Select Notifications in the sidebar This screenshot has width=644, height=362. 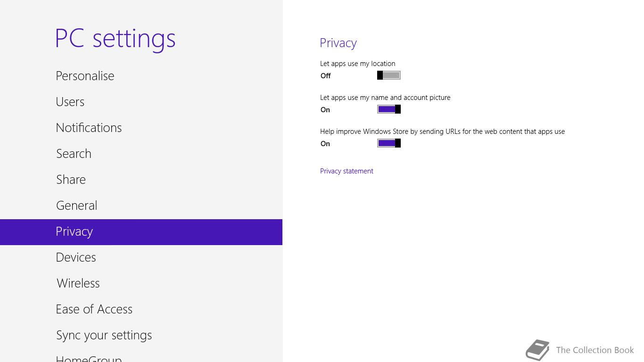click(x=141, y=128)
